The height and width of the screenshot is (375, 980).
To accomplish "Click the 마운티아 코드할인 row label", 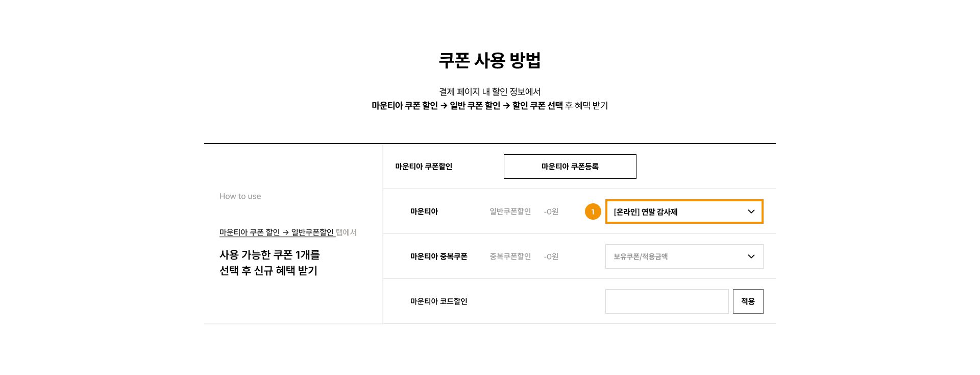I will coord(438,301).
